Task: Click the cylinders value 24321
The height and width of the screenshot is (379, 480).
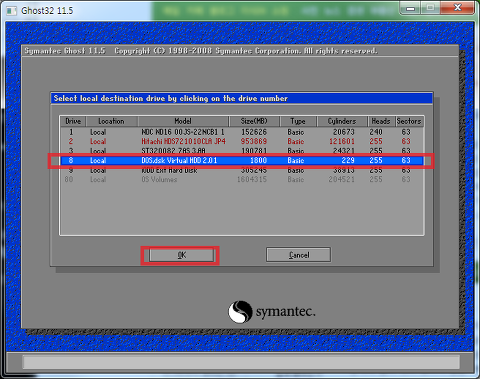Action: click(x=344, y=151)
